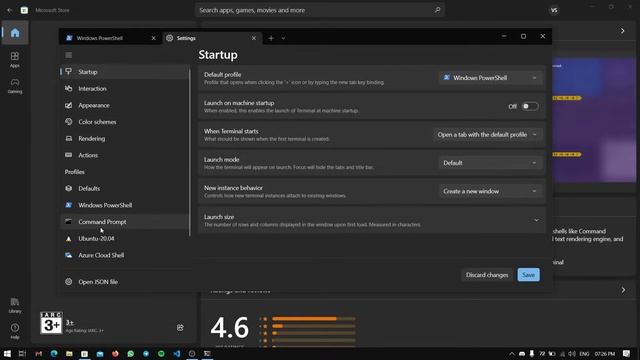Open WhatsApp from the taskbar
Viewport: 640px width, 360px height.
click(x=131, y=353)
